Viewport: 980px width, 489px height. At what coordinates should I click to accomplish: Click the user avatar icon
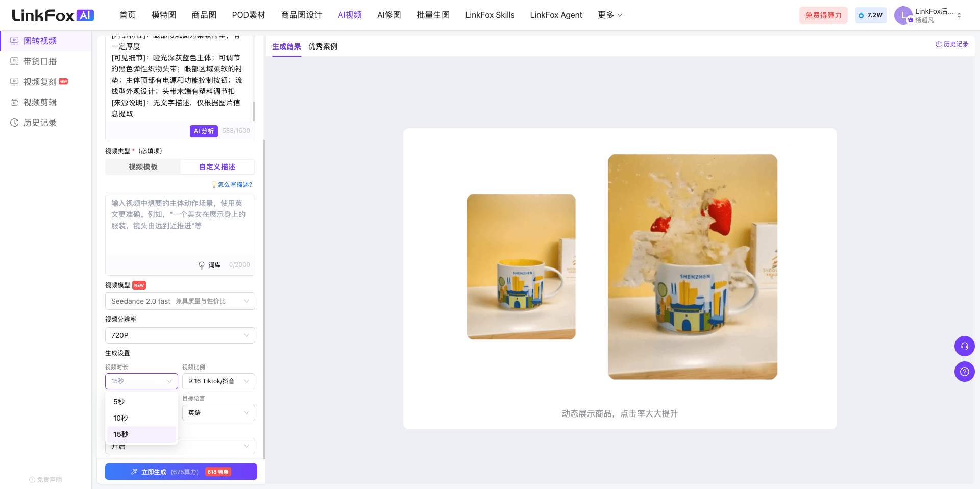[x=903, y=15]
